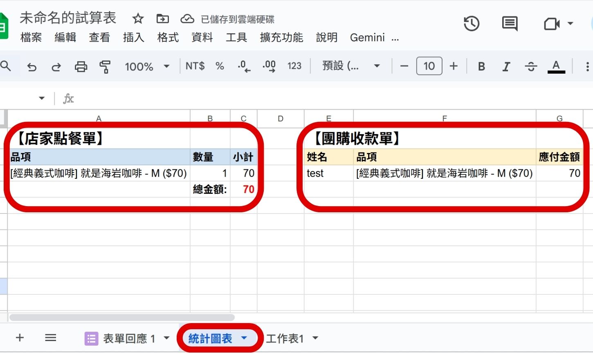Click the Undo arrow icon
This screenshot has width=593, height=364.
(x=32, y=66)
